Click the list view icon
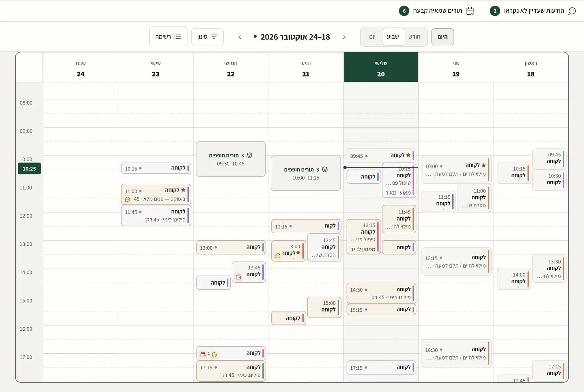Screen dimensions: 584x392 tap(177, 37)
